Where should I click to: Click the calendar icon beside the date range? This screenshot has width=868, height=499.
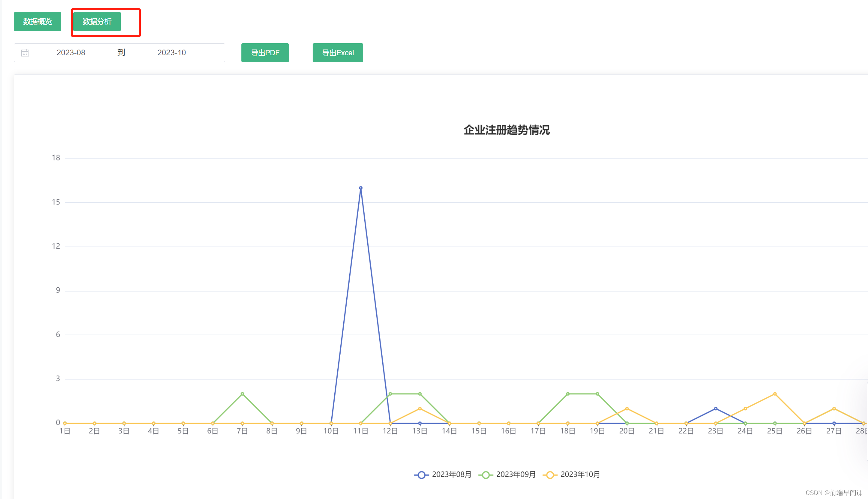pos(25,53)
